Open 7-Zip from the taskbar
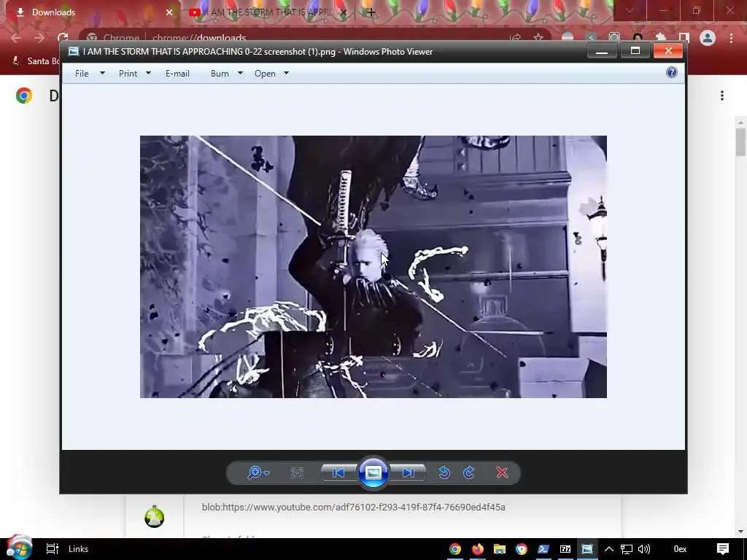This screenshot has width=747, height=560. click(x=565, y=549)
